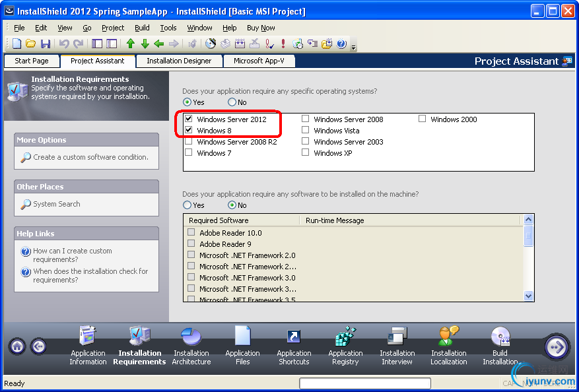Click Create a custom software condition link
This screenshot has width=579, height=392.
(x=91, y=157)
